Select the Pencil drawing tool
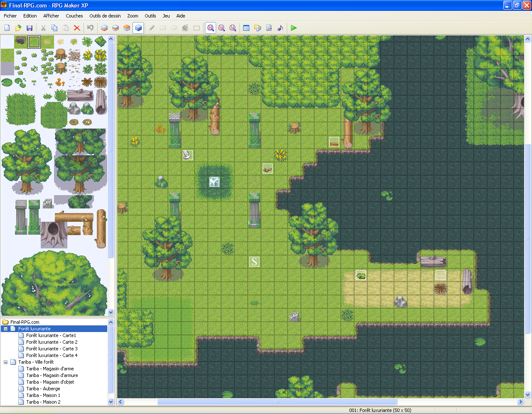The image size is (532, 414). pyautogui.click(x=152, y=28)
